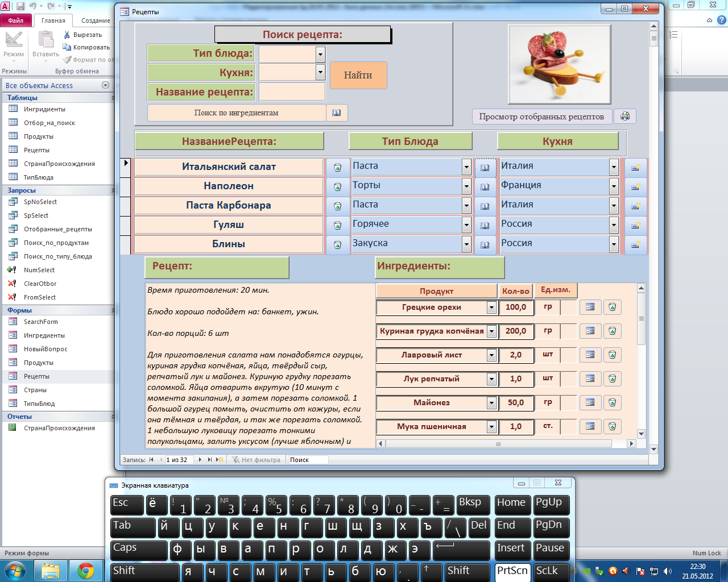The height and width of the screenshot is (582, 728).
Task: Click the PrtScn key on on-screen keyboard
Action: coord(512,571)
